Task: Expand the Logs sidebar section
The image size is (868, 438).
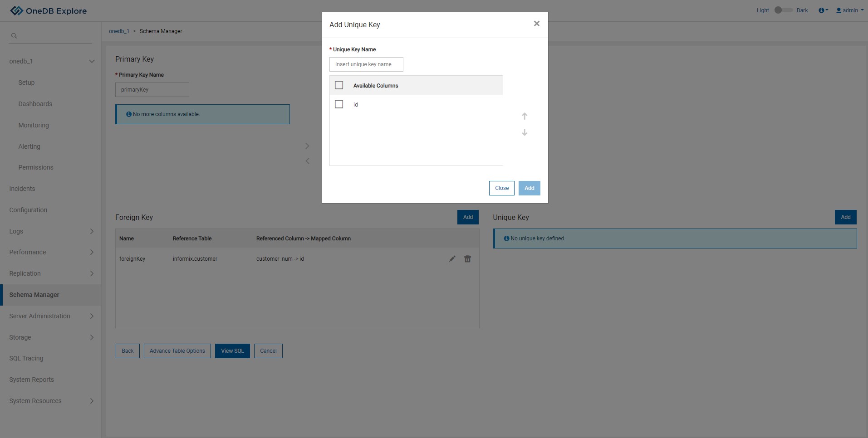Action: coord(92,231)
